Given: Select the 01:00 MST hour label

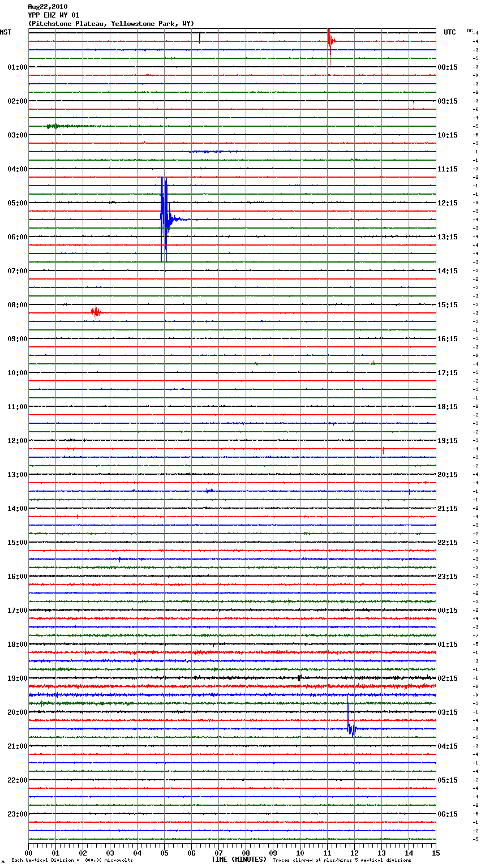Looking at the screenshot, I should (x=18, y=67).
